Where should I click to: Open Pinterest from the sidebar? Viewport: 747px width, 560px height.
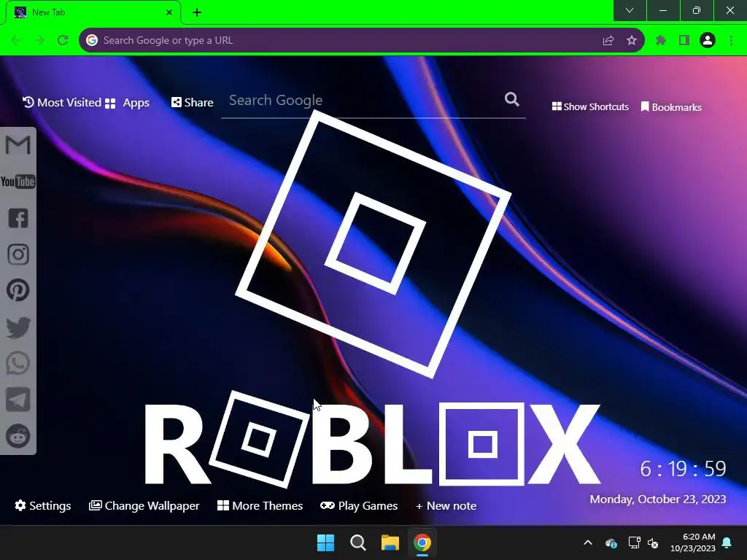[x=18, y=290]
